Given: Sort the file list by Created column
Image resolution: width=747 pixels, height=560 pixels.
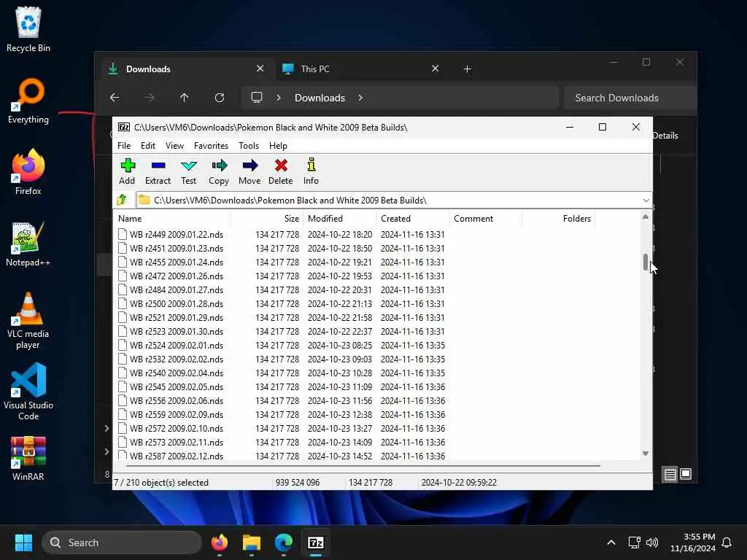Looking at the screenshot, I should coord(413,219).
